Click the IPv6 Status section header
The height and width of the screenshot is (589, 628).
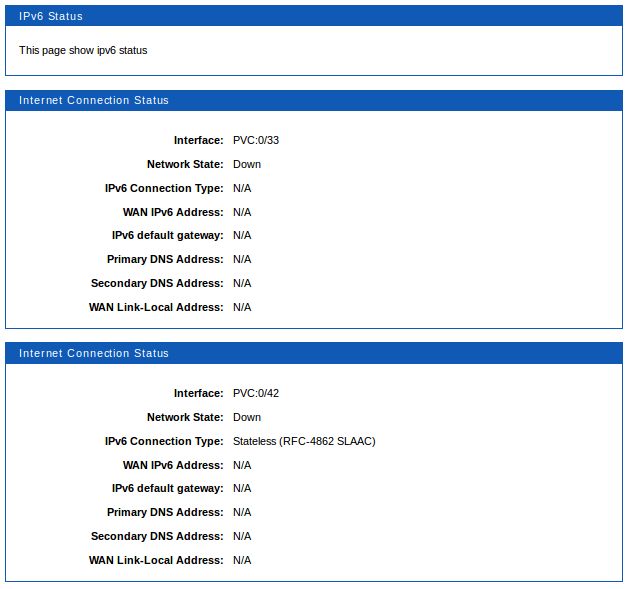(314, 16)
